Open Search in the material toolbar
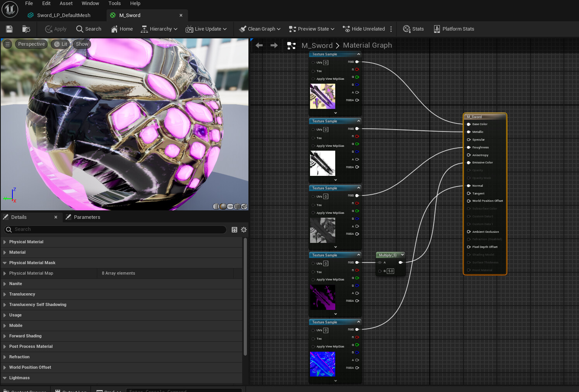The height and width of the screenshot is (392, 579). (x=89, y=29)
